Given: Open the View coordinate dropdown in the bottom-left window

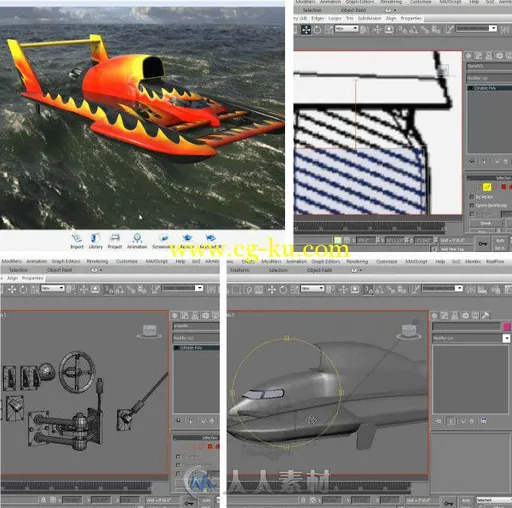Looking at the screenshot, I should [x=53, y=288].
